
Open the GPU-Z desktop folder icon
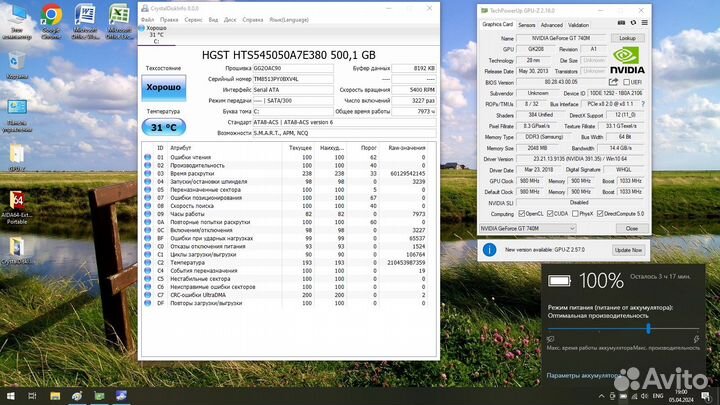pyautogui.click(x=17, y=158)
